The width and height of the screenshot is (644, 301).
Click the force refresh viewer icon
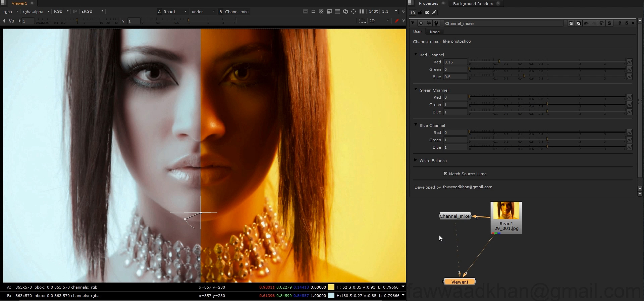click(345, 11)
